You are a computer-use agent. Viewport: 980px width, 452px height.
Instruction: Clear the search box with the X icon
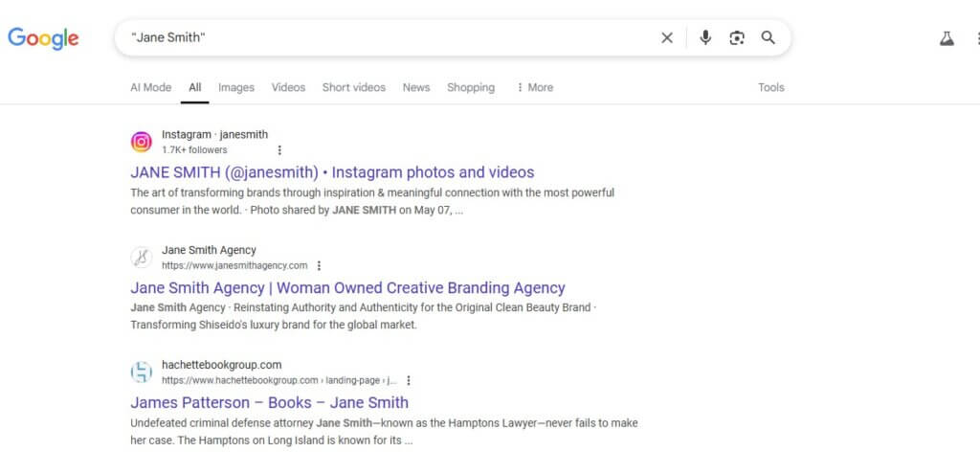(667, 38)
